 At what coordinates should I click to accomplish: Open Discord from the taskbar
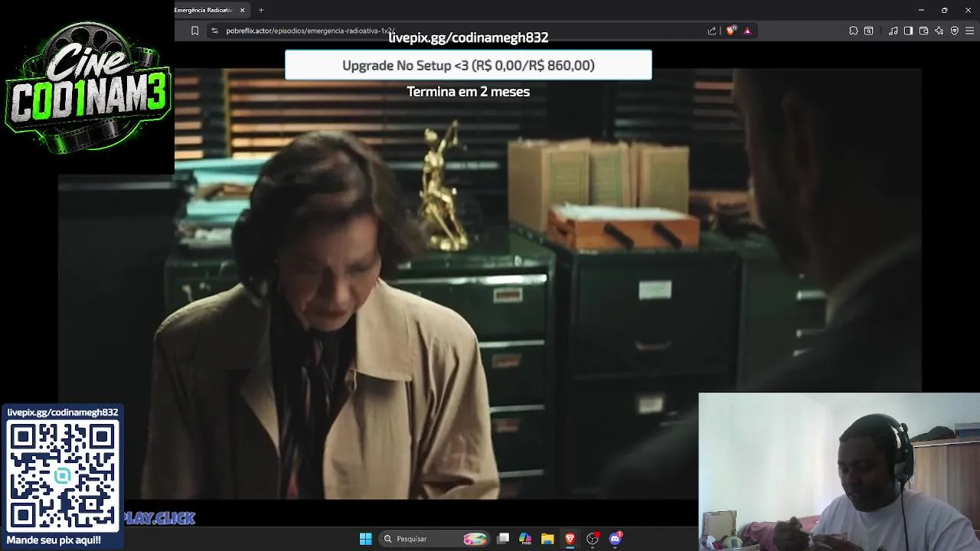[x=615, y=539]
